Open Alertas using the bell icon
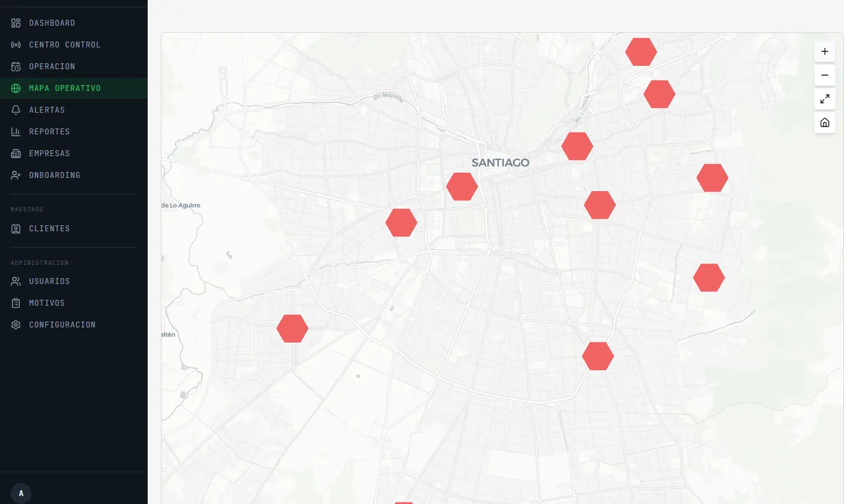This screenshot has height=504, width=844. point(16,110)
